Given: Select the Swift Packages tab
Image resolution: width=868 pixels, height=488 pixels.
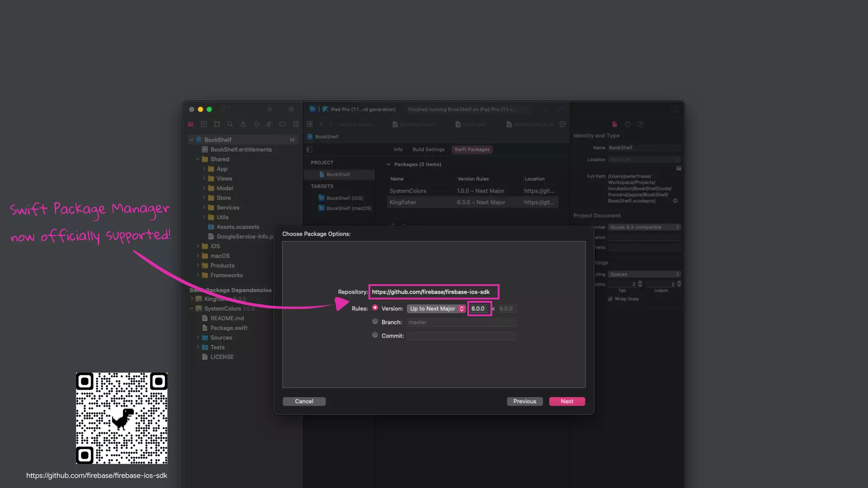Looking at the screenshot, I should tap(472, 150).
